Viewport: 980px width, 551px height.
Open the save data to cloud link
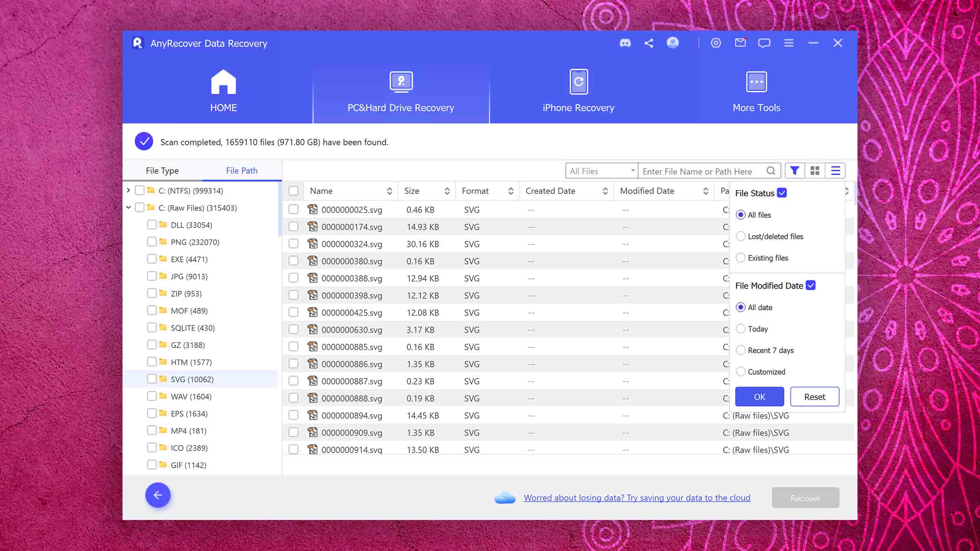[637, 498]
